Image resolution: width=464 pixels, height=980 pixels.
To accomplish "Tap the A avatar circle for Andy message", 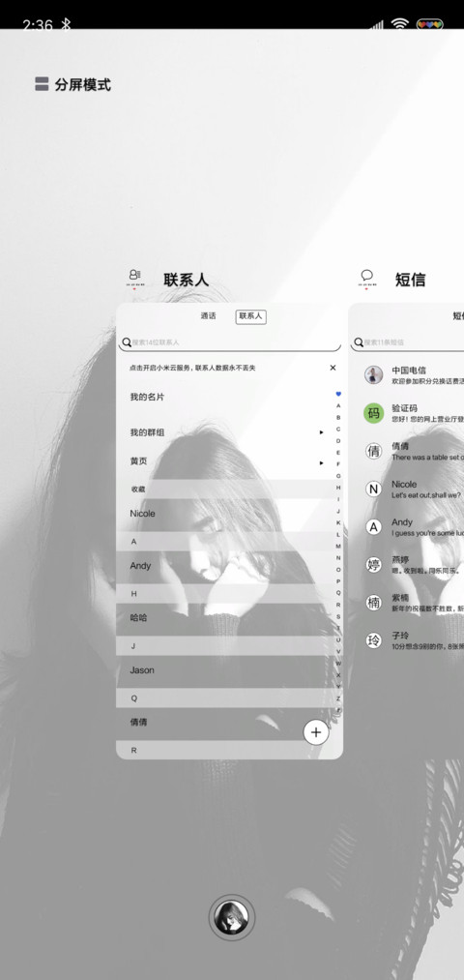I will [x=373, y=527].
